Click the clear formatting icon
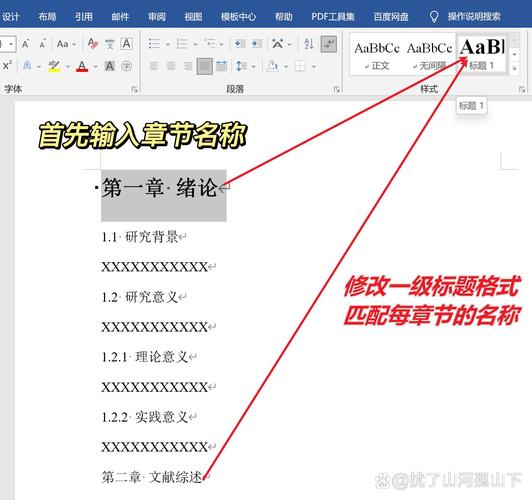Viewport: 532px width, 500px height. [x=93, y=44]
